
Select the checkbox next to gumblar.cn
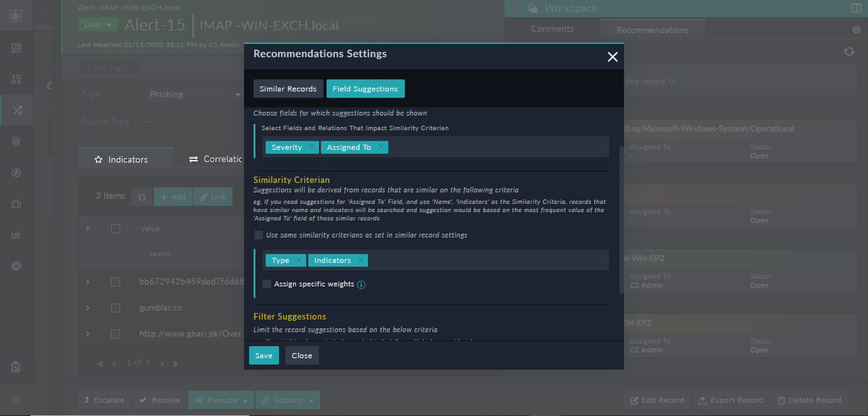pyautogui.click(x=116, y=307)
